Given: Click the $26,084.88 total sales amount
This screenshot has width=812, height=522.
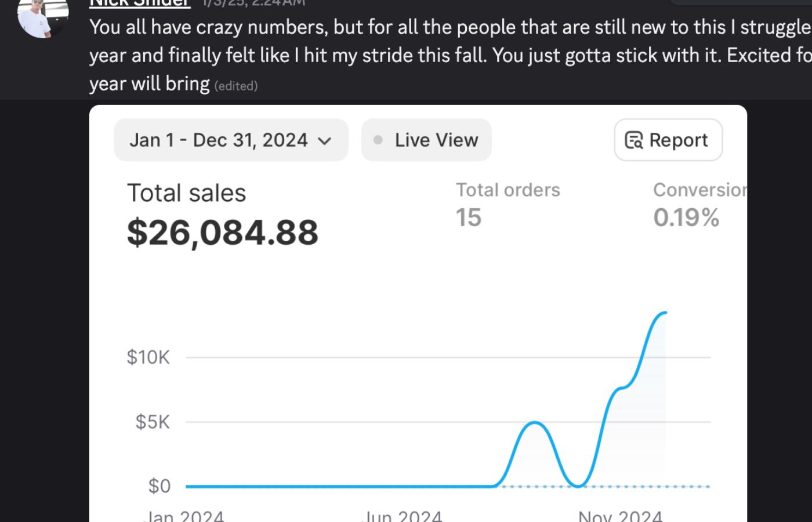Looking at the screenshot, I should pyautogui.click(x=223, y=233).
